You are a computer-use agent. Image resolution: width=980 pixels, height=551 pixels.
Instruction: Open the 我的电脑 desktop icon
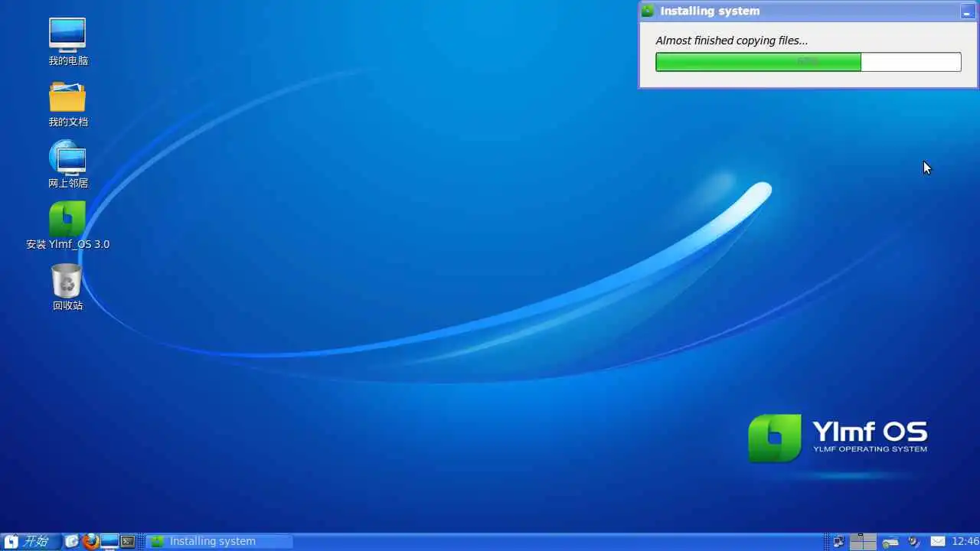coord(67,42)
